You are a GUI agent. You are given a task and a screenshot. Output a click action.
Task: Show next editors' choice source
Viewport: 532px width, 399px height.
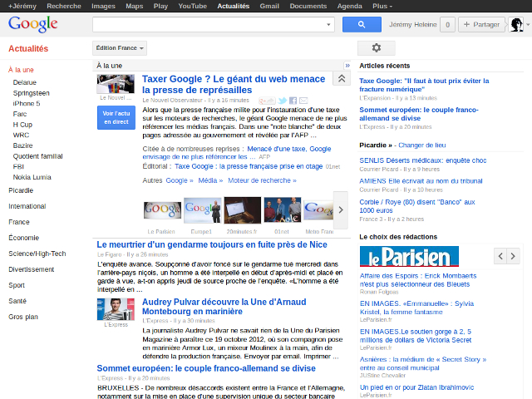(x=513, y=256)
